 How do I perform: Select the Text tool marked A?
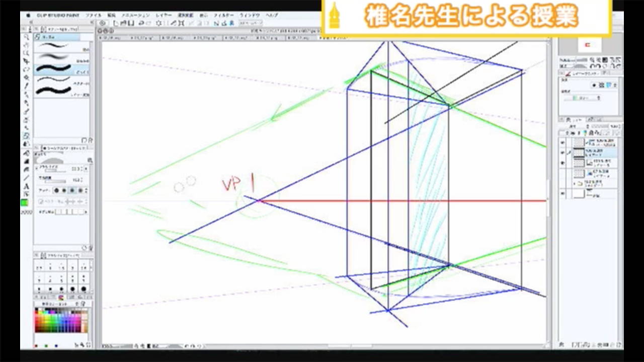pos(26,186)
